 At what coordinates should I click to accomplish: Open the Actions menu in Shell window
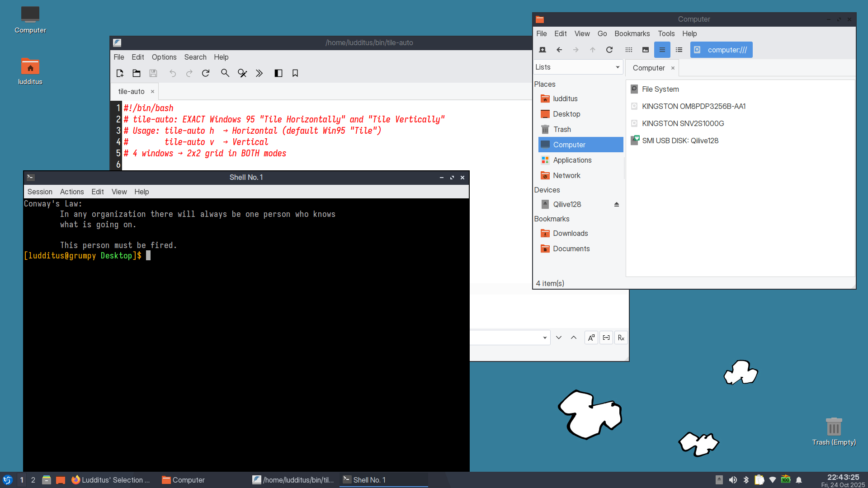(72, 192)
